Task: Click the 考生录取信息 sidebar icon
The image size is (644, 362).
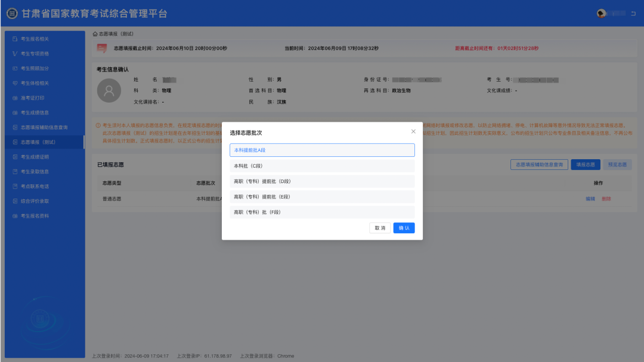Action: coord(15,172)
